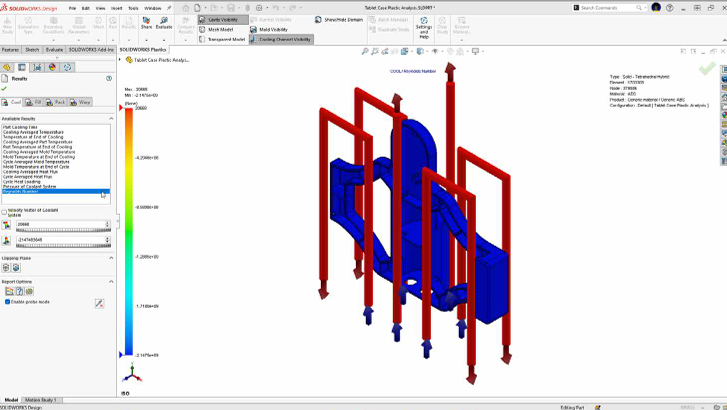The height and width of the screenshot is (410, 727).
Task: Select Reynolds Number result
Action: pyautogui.click(x=56, y=192)
